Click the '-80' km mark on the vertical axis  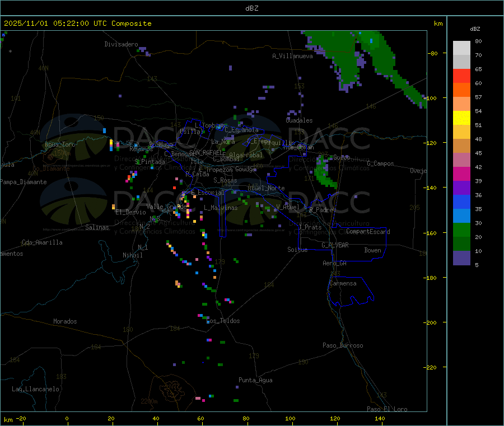click(433, 53)
